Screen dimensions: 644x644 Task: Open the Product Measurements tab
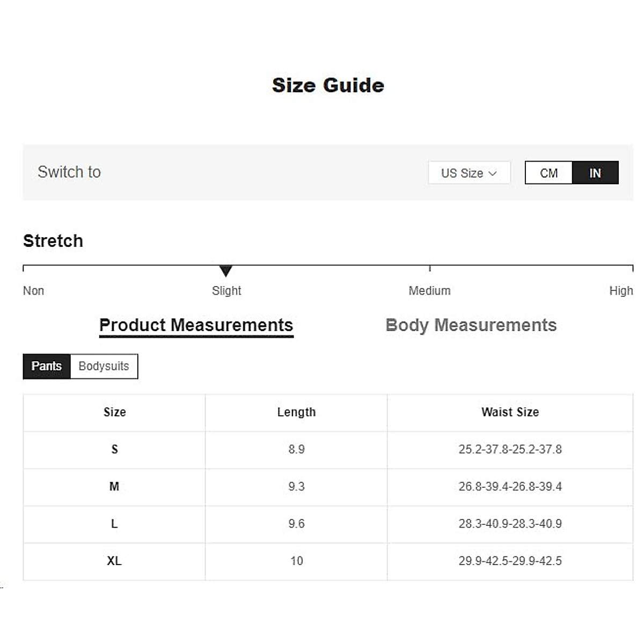click(x=196, y=325)
